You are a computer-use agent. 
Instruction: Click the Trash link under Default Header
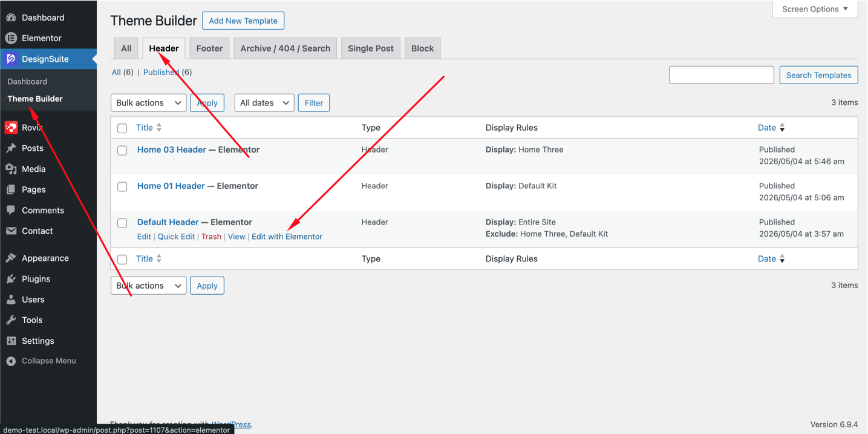coord(211,237)
